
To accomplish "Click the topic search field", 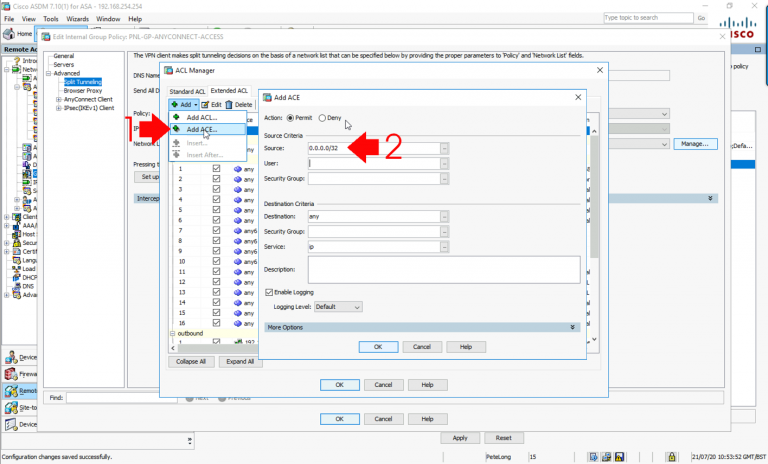I will tap(648, 18).
